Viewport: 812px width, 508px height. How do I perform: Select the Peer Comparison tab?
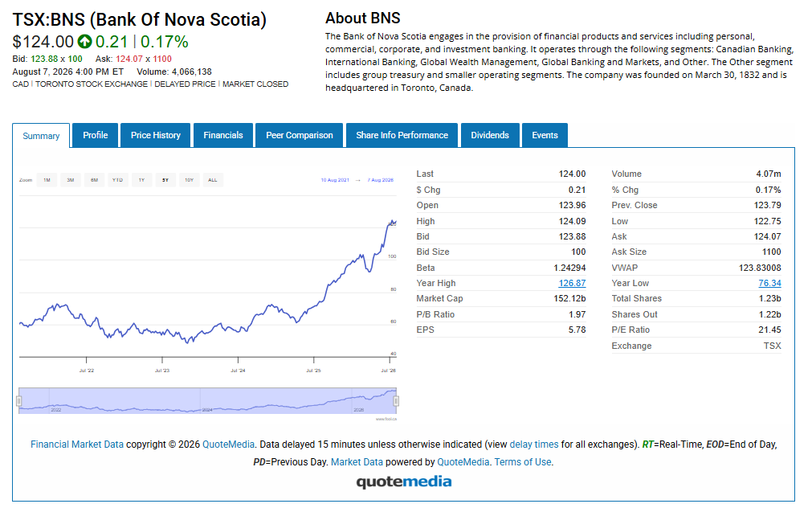pyautogui.click(x=300, y=135)
